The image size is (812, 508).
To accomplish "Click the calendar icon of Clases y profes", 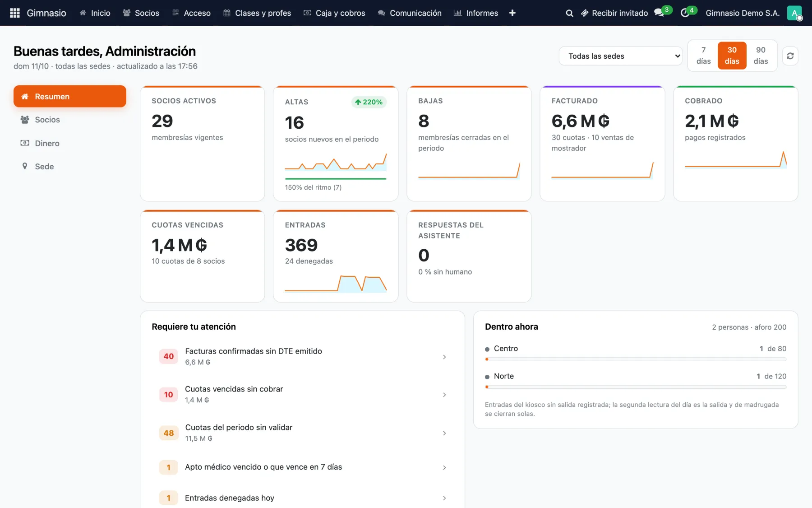I will (227, 13).
